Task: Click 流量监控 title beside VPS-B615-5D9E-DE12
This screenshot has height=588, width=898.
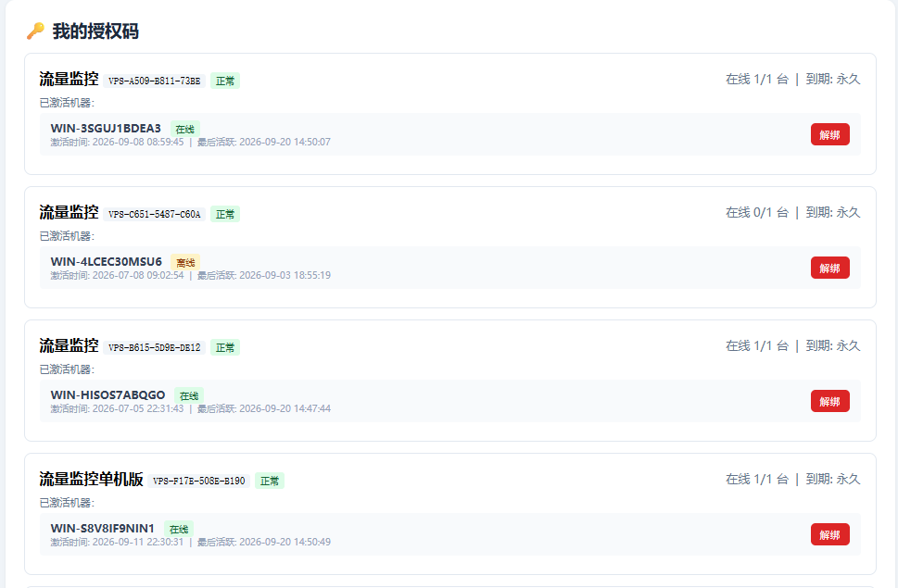Action: click(69, 345)
